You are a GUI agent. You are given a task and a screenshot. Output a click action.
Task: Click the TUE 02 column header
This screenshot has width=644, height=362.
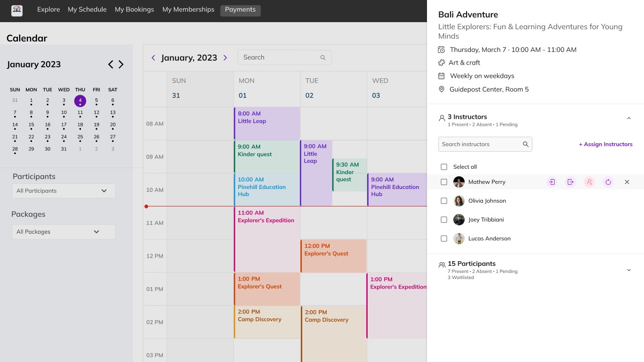point(334,88)
